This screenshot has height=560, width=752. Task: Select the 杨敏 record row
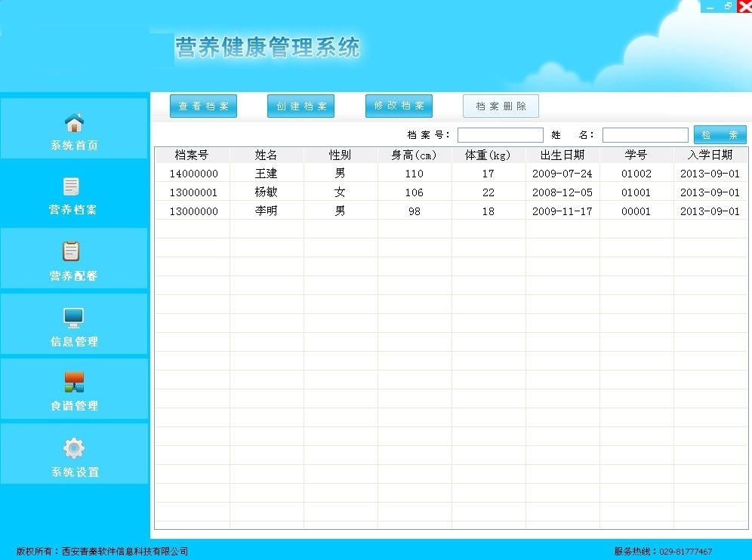click(x=267, y=192)
